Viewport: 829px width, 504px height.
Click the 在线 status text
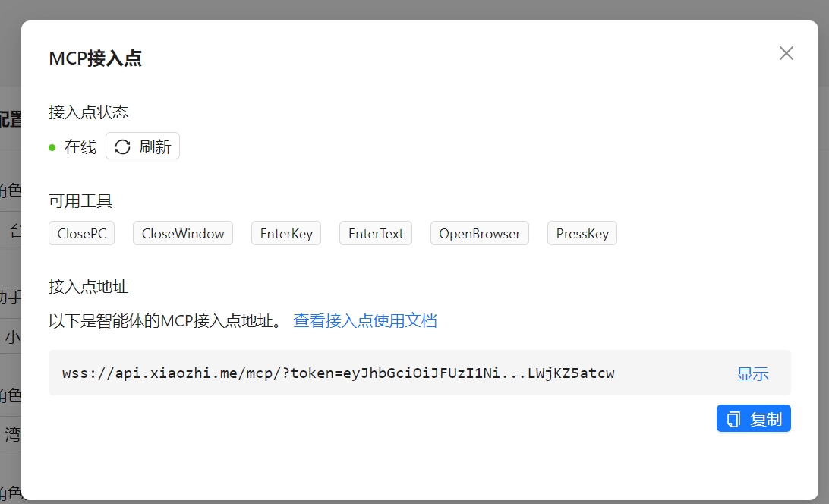[80, 147]
